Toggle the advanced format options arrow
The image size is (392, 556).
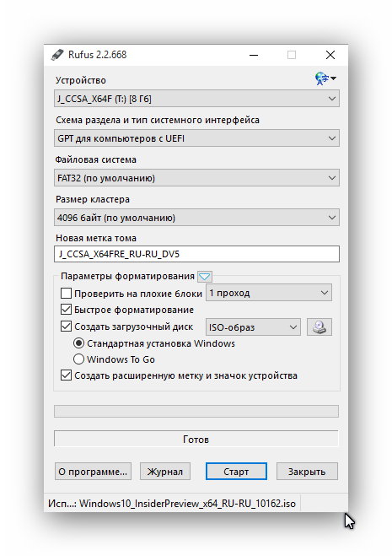tap(205, 276)
